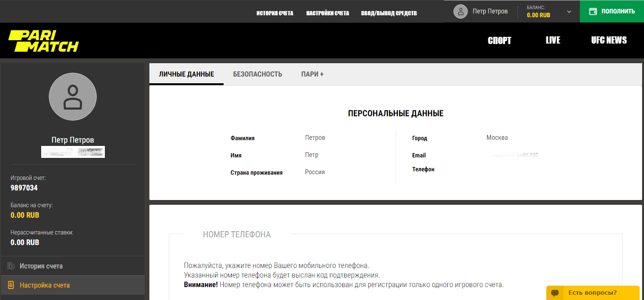Click the profile avatar placeholder in the sidebar

72,96
